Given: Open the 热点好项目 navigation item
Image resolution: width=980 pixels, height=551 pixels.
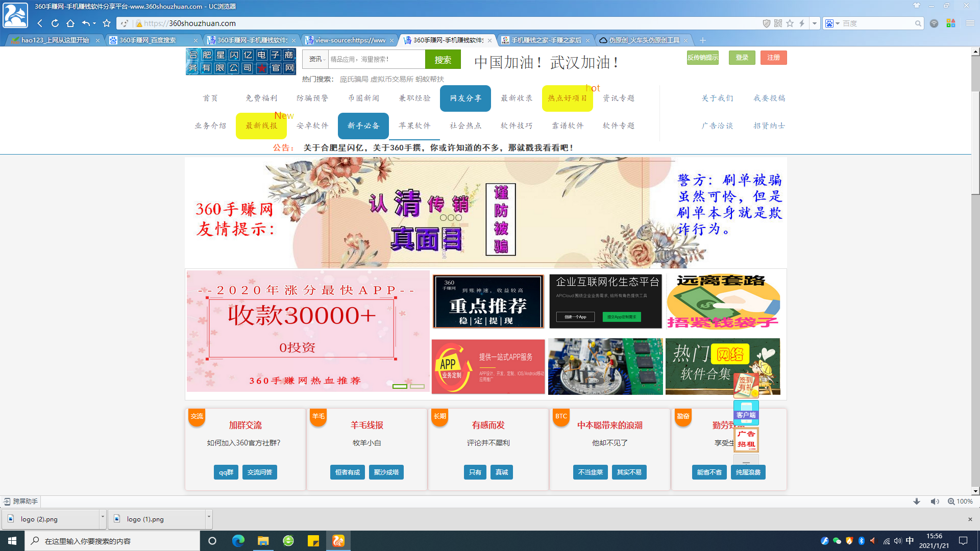Looking at the screenshot, I should (568, 98).
